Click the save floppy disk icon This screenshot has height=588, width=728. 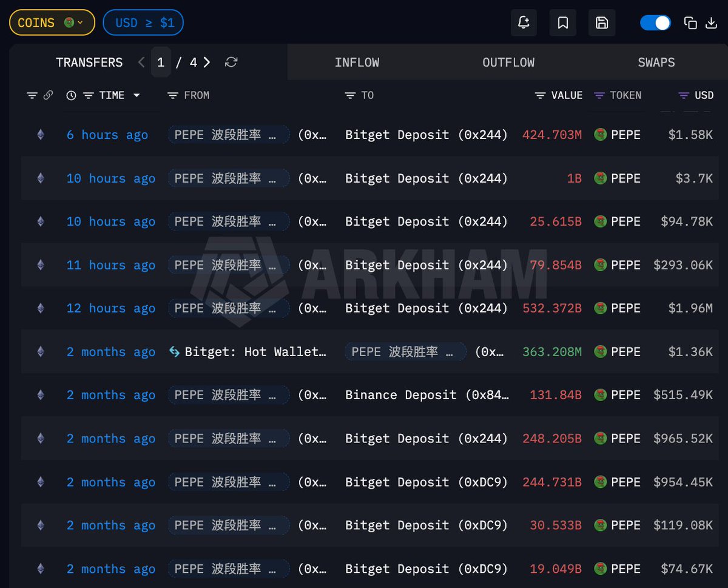point(602,23)
